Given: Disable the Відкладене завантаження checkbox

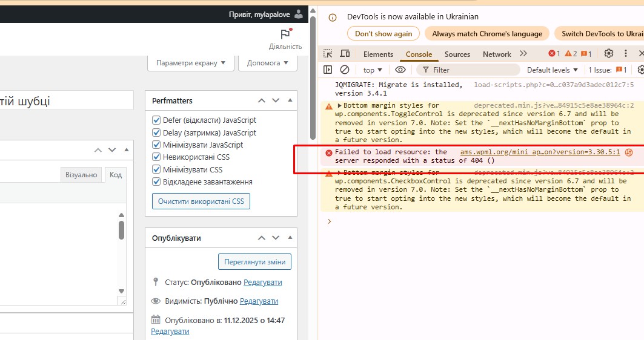Looking at the screenshot, I should (156, 181).
